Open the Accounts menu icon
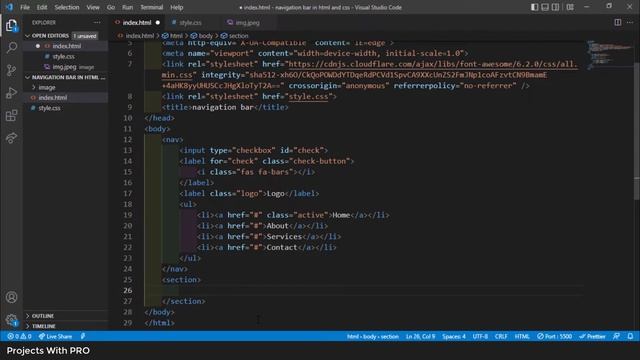 [11, 297]
